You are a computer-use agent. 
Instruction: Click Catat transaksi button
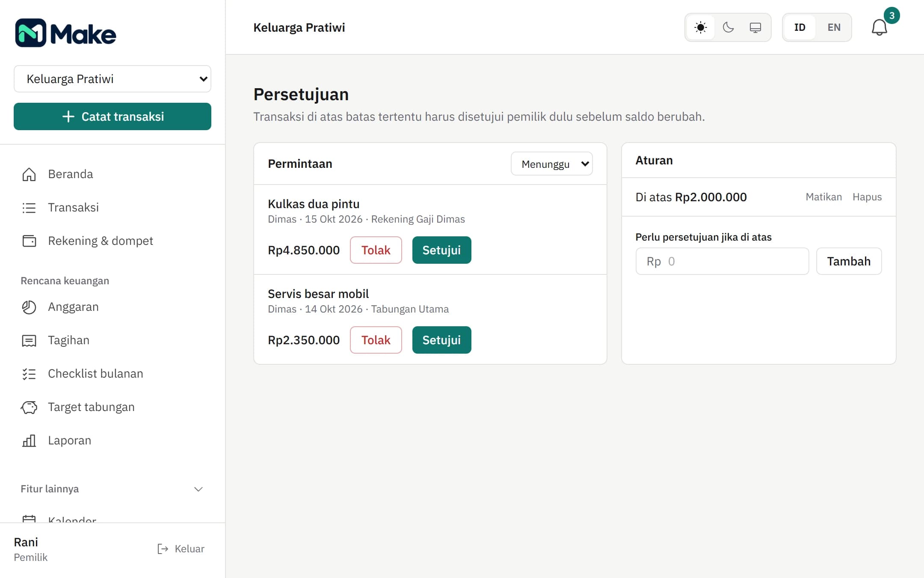(113, 116)
